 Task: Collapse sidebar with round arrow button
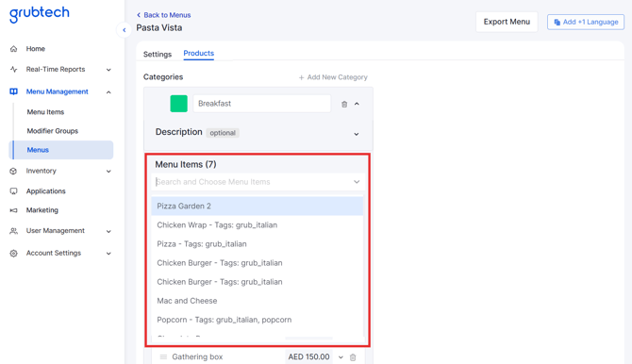pyautogui.click(x=125, y=30)
